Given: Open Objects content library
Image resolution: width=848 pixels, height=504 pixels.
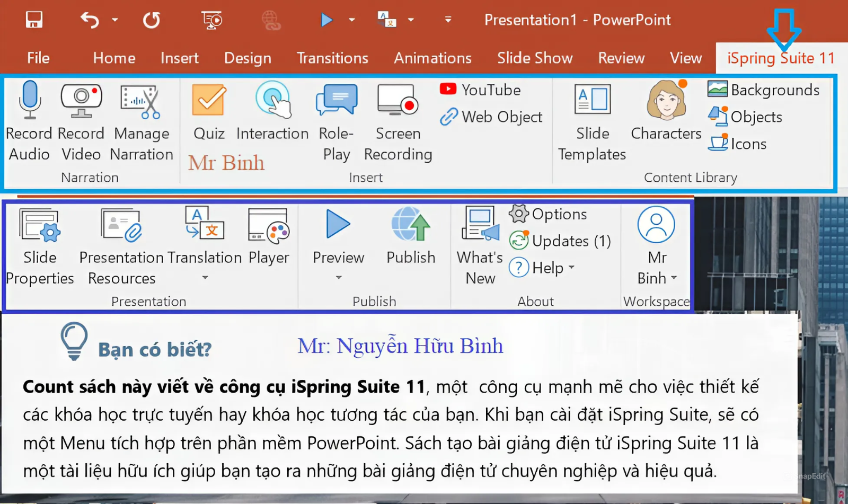Looking at the screenshot, I should pos(745,117).
